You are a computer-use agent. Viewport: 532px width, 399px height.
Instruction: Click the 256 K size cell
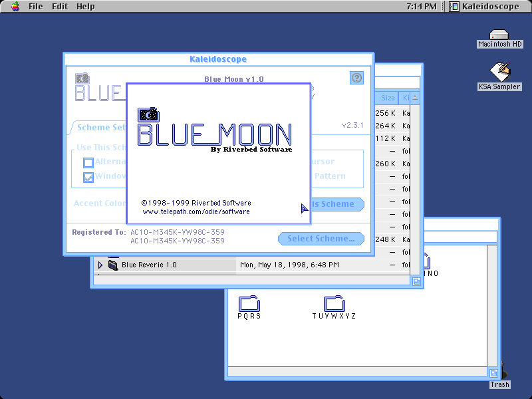385,113
